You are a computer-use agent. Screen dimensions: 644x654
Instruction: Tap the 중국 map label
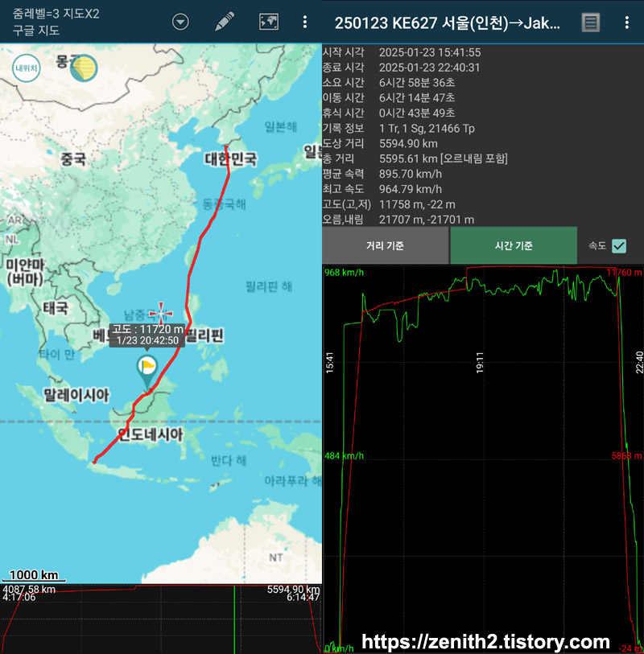[73, 159]
